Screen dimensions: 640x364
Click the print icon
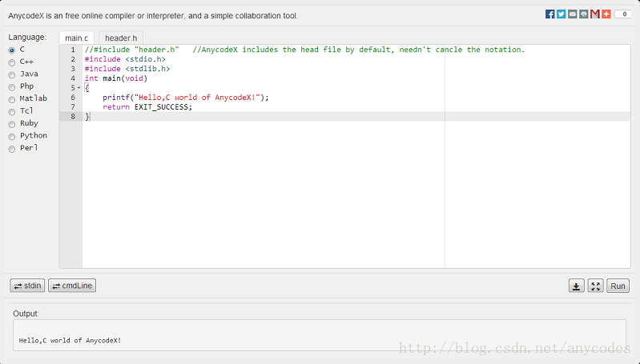point(584,14)
